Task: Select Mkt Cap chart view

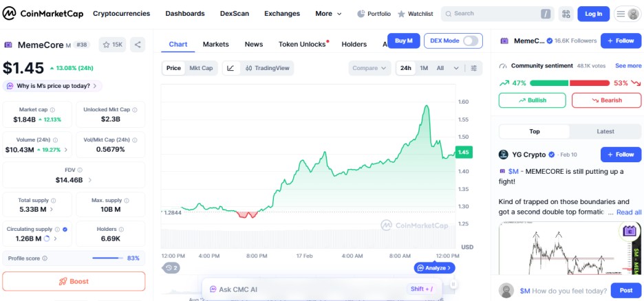Action: click(x=201, y=68)
